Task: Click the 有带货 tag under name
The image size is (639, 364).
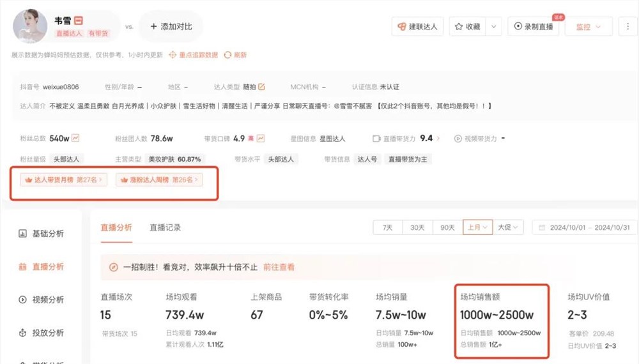Action: click(x=98, y=33)
